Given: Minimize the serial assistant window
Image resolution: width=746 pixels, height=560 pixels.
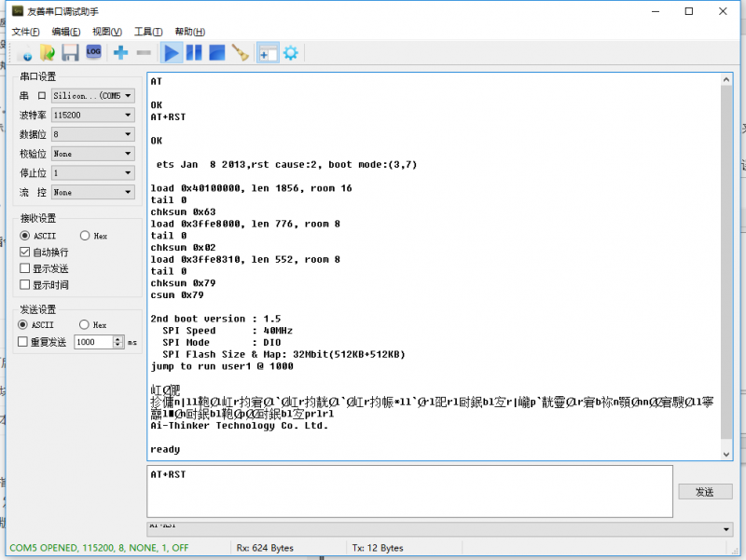Looking at the screenshot, I should point(656,11).
